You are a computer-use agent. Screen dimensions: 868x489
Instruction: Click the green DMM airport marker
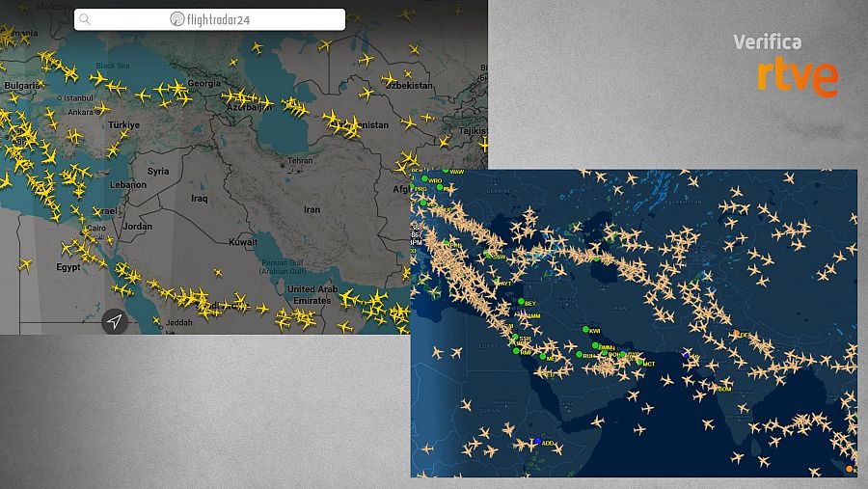pyautogui.click(x=596, y=345)
